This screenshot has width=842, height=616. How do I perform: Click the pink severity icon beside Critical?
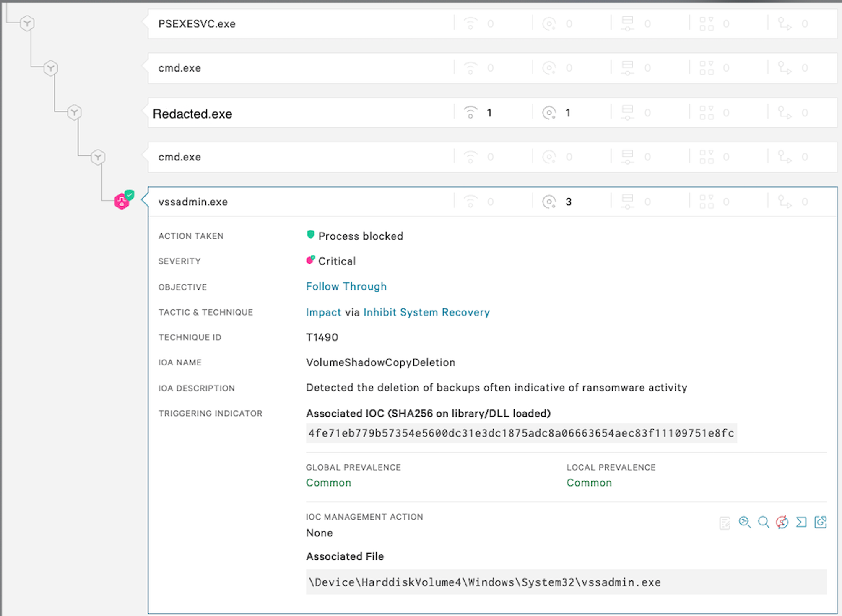(310, 260)
